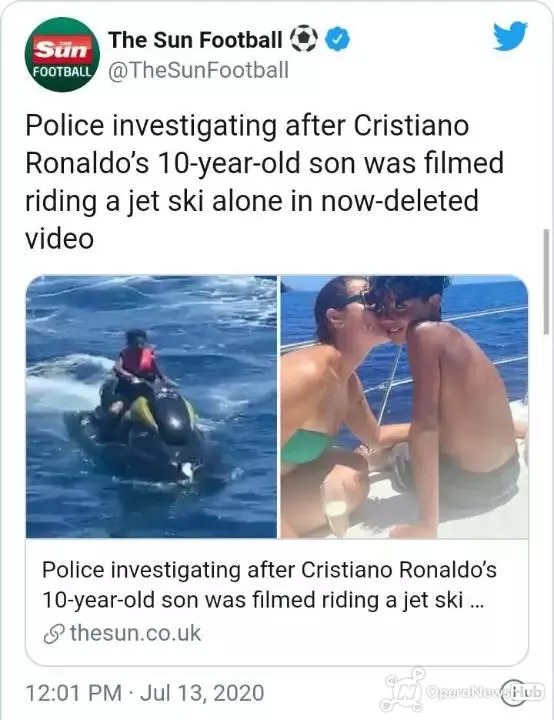Viewport: 554px width, 720px height.
Task: Click the soccer ball emoji icon
Action: 303,39
